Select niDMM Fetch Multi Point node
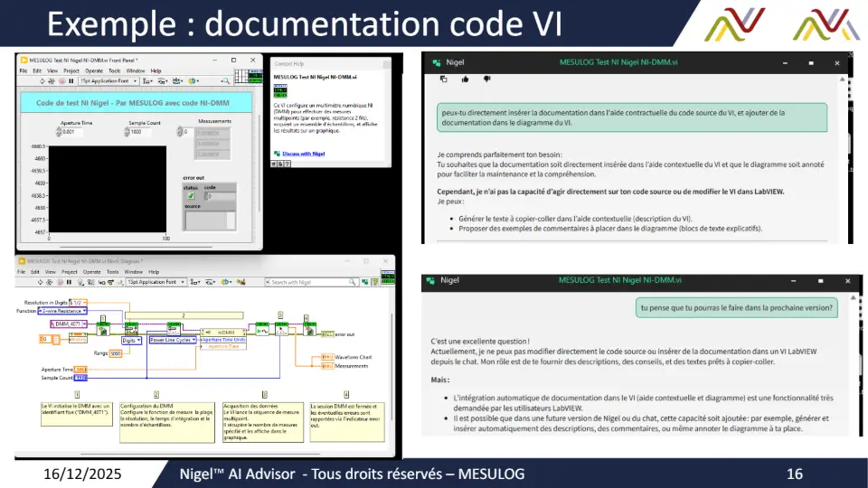This screenshot has width=868, height=488. 281,328
